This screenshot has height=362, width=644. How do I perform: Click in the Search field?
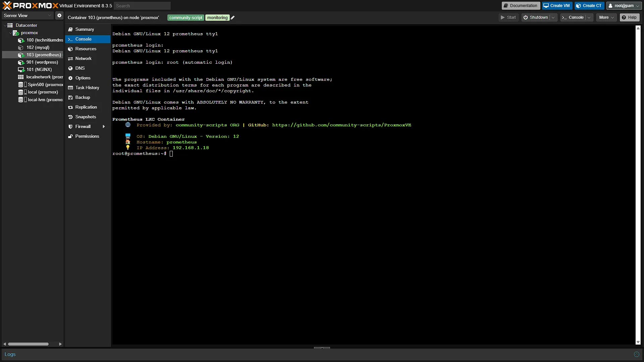(142, 6)
